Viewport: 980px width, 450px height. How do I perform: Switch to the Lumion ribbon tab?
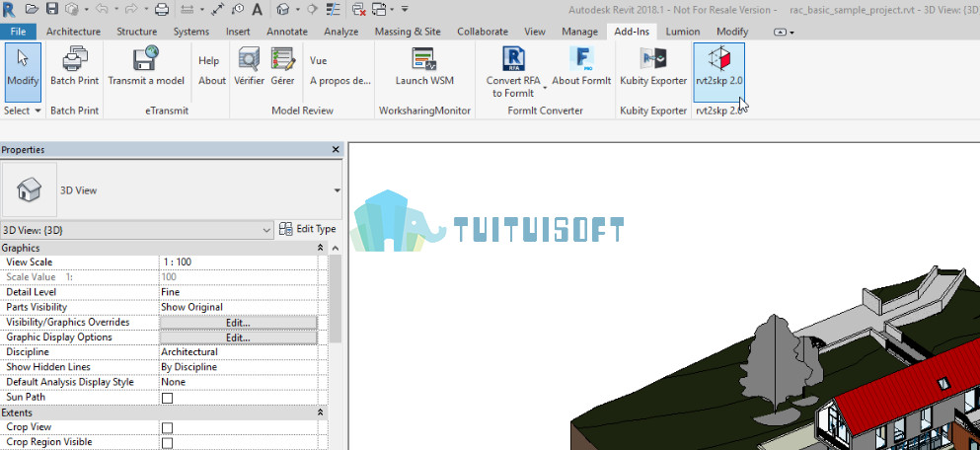(683, 32)
